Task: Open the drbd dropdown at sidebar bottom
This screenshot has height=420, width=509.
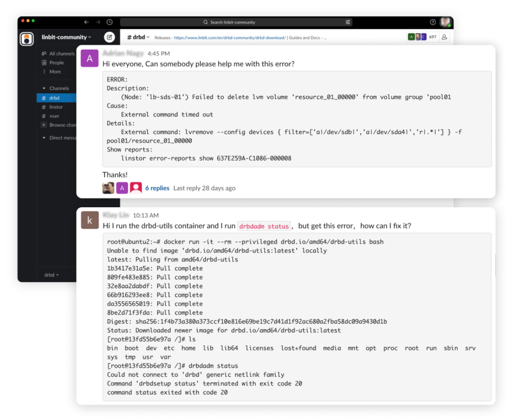Action: pos(52,275)
